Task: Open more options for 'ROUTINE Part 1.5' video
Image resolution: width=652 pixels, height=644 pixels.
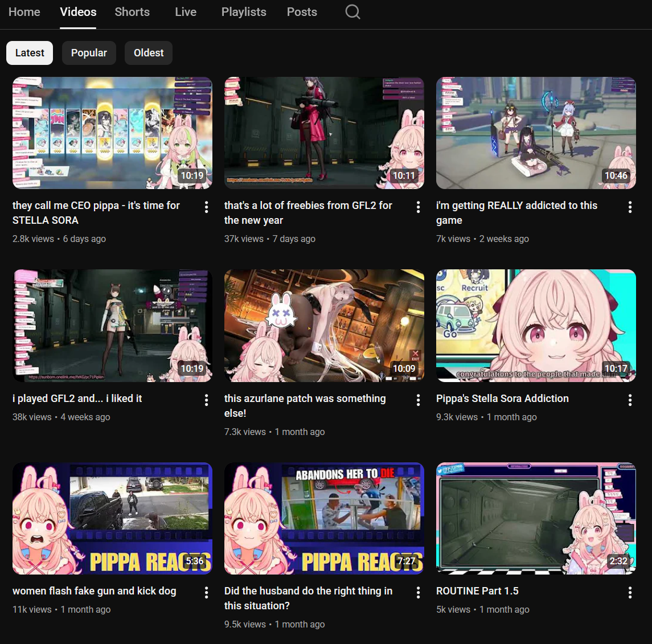Action: (630, 593)
